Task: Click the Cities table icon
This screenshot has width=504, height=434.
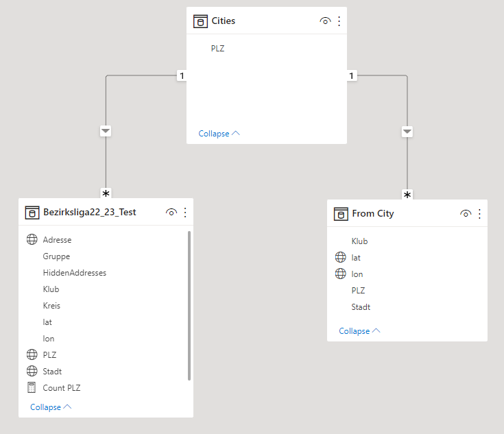Action: tap(200, 21)
